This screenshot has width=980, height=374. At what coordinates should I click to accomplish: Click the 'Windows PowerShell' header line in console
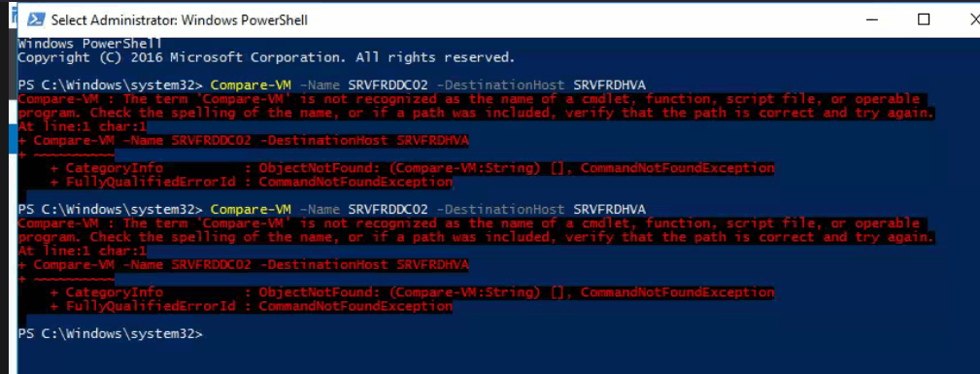click(90, 44)
